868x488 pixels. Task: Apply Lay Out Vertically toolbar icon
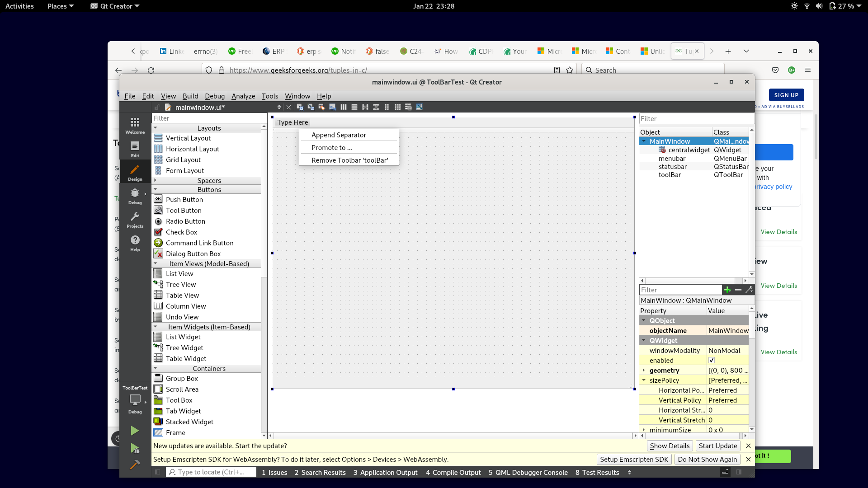pyautogui.click(x=354, y=107)
